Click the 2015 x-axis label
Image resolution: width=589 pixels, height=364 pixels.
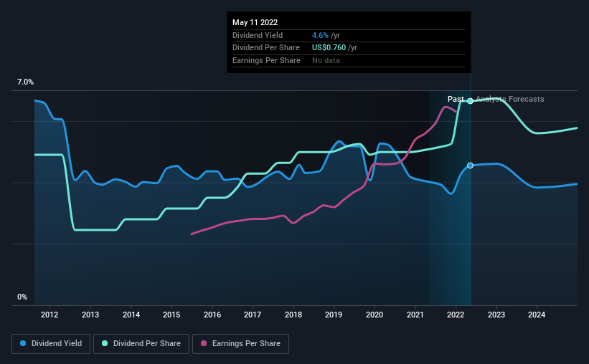171,315
